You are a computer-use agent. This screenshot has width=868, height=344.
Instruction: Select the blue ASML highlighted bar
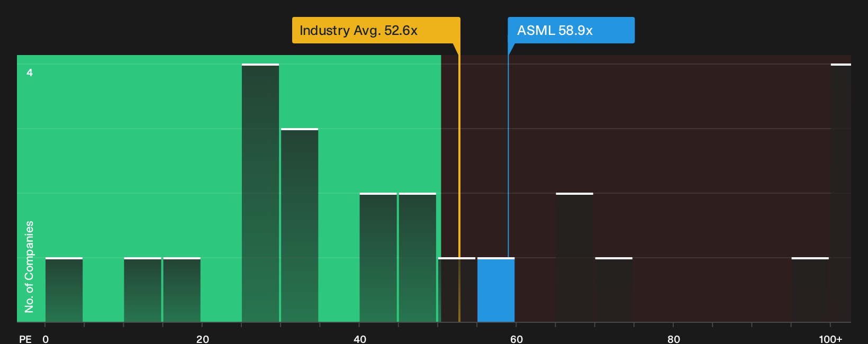click(496, 290)
